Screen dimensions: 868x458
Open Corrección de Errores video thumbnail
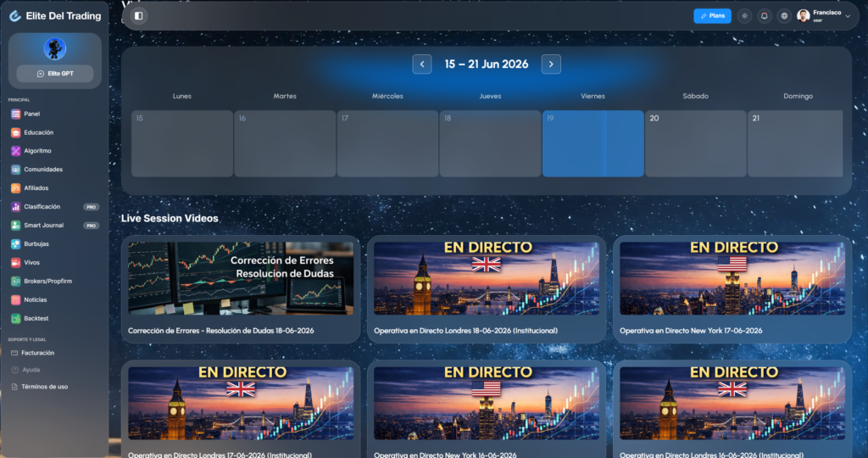tap(241, 278)
